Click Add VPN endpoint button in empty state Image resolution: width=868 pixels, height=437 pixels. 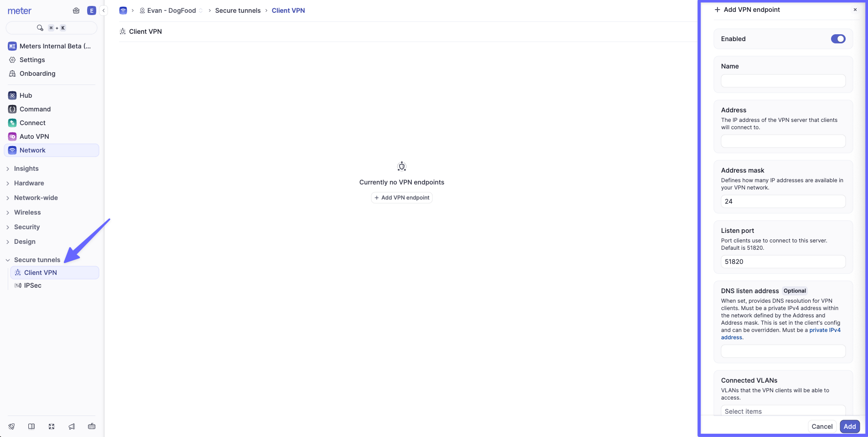(x=402, y=198)
